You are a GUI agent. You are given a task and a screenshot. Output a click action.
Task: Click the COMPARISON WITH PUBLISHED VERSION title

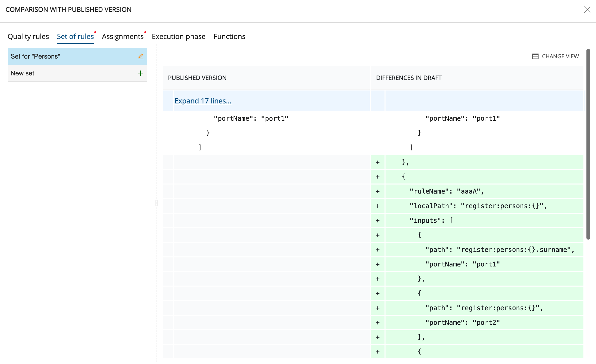click(68, 10)
